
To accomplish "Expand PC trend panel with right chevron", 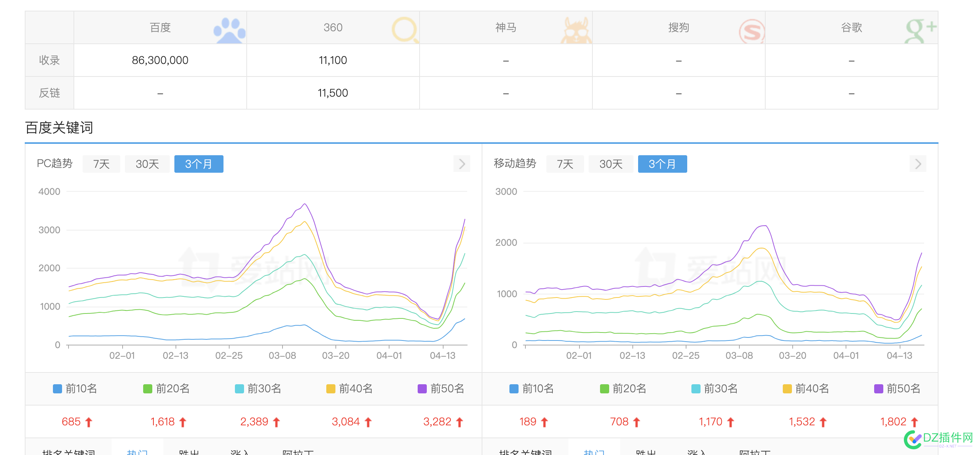I will click(462, 164).
